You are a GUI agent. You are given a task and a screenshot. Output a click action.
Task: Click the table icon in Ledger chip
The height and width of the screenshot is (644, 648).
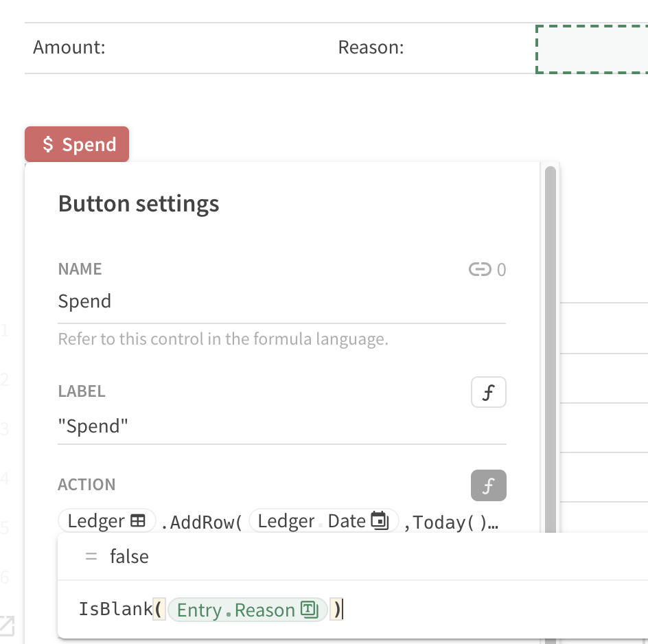click(x=138, y=521)
